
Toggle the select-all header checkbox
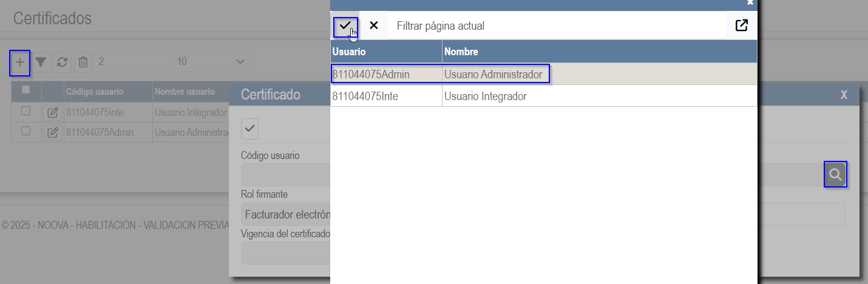(x=25, y=90)
